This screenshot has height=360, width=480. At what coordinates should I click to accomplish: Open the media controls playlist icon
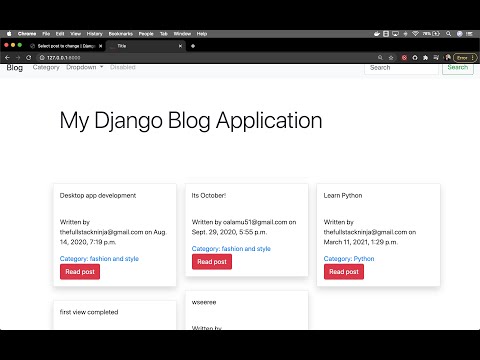tap(436, 58)
